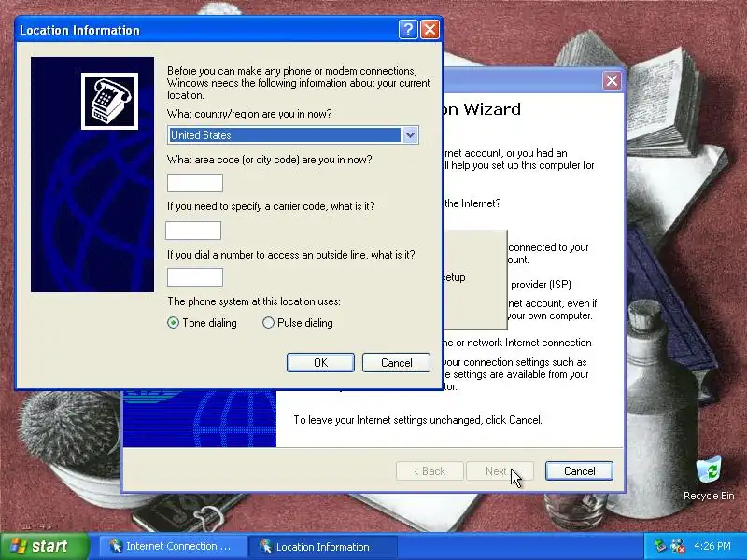
Task: Switch to Internet Connection taskbar item
Action: coord(174,546)
